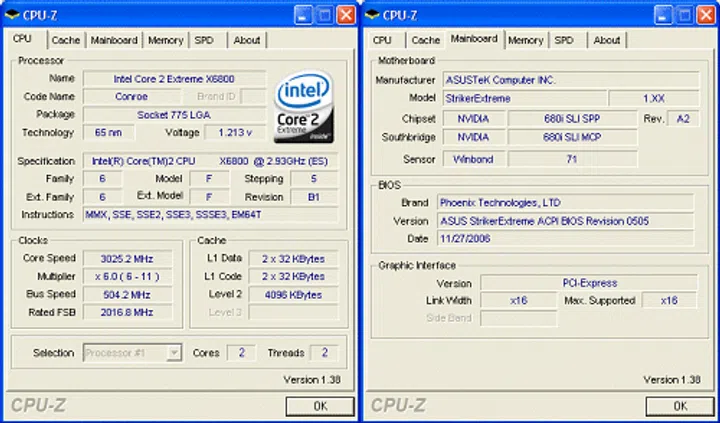Open Cache tab in right CPU-Z window

tap(426, 40)
